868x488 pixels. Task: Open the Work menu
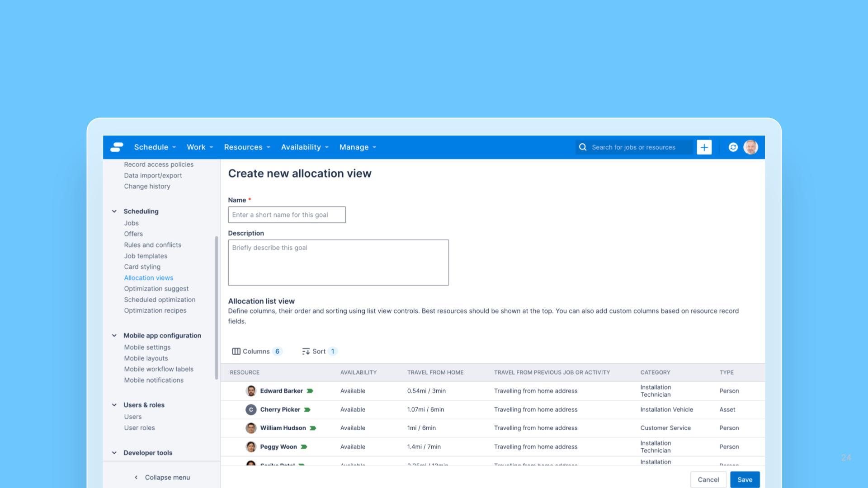tap(200, 147)
